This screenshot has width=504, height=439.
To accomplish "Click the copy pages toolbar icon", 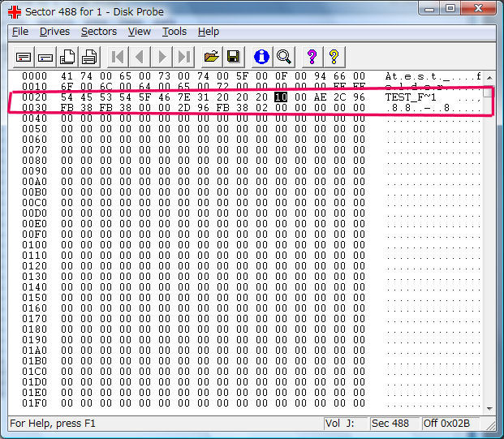I will click(x=67, y=57).
